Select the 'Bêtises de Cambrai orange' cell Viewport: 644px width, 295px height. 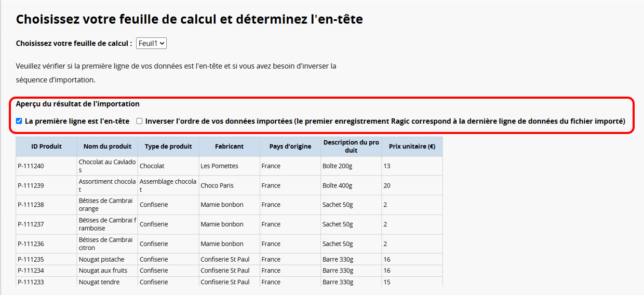coord(108,205)
